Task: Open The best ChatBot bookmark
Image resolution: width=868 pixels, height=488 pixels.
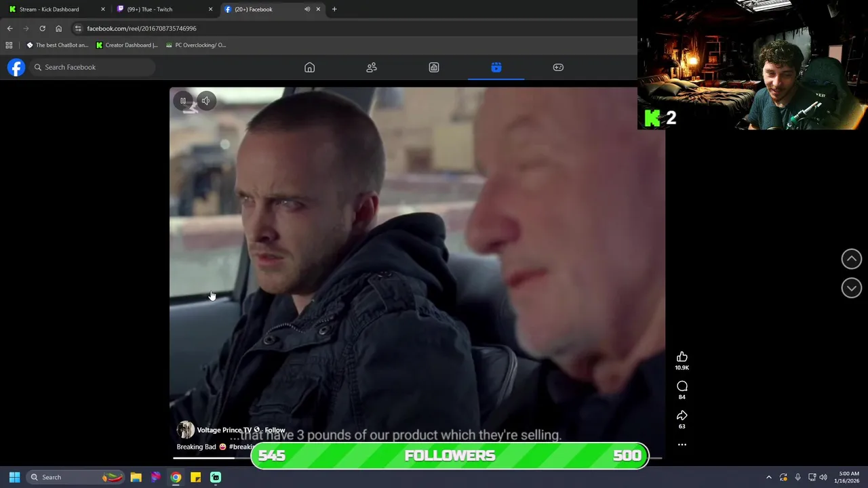Action: (x=57, y=45)
